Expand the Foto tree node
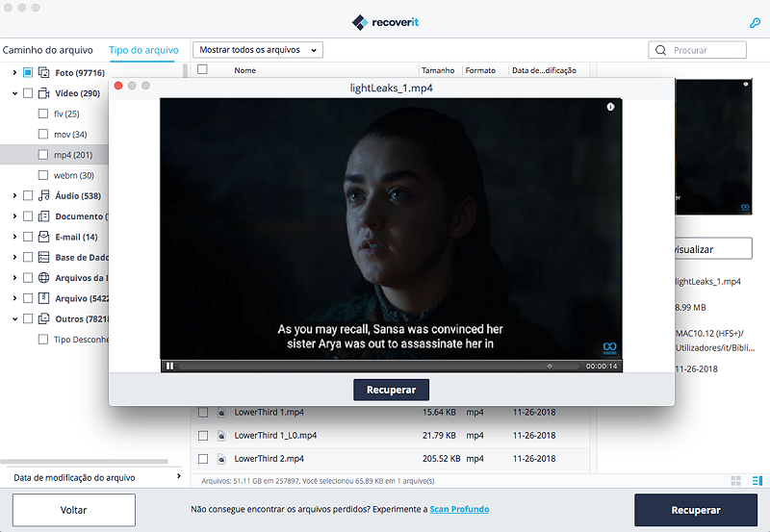This screenshot has height=532, width=770. pos(14,73)
